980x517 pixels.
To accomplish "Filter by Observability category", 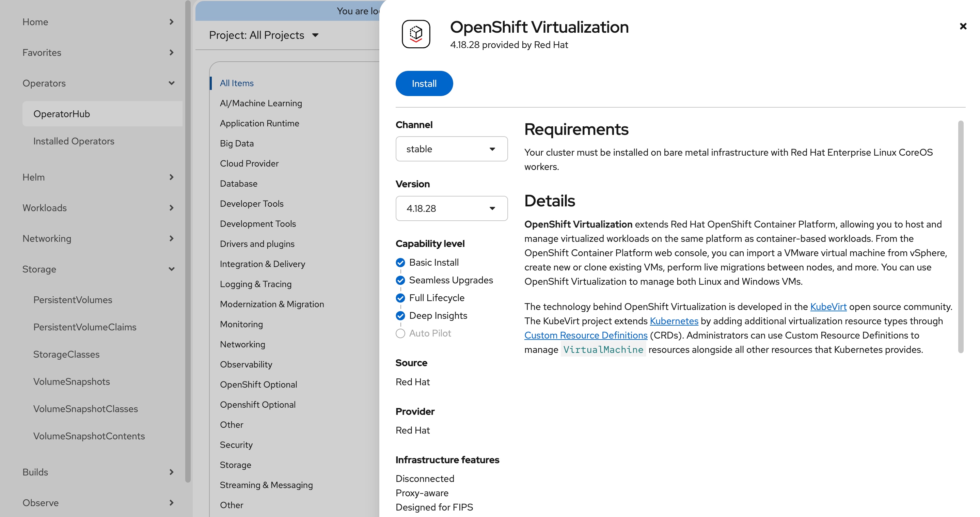I will (246, 364).
